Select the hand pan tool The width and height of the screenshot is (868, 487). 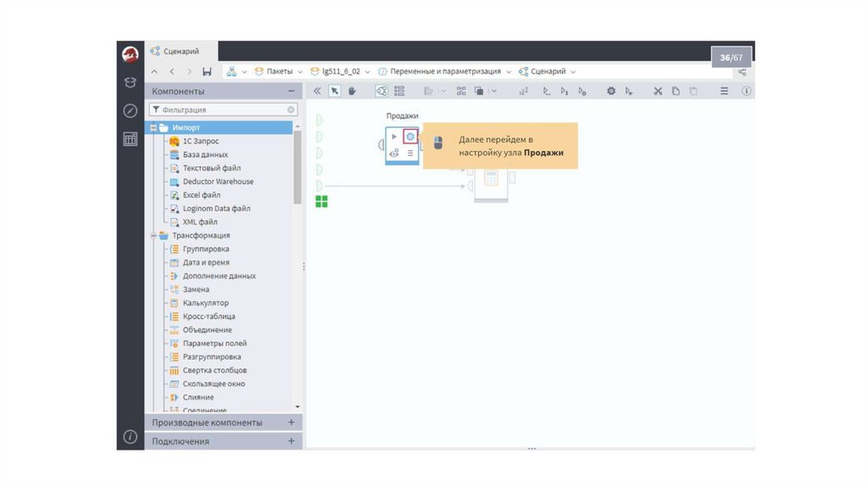pos(352,91)
